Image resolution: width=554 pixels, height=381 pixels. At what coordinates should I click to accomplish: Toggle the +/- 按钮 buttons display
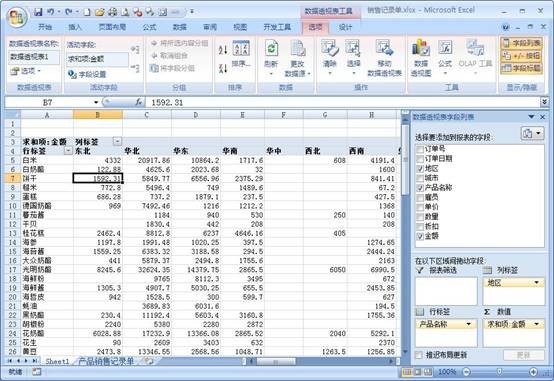521,55
